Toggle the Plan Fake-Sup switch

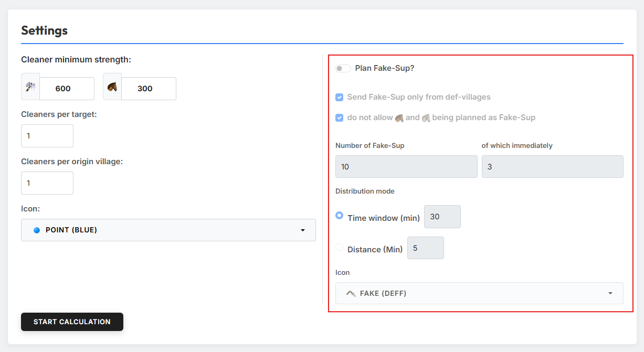pyautogui.click(x=343, y=68)
